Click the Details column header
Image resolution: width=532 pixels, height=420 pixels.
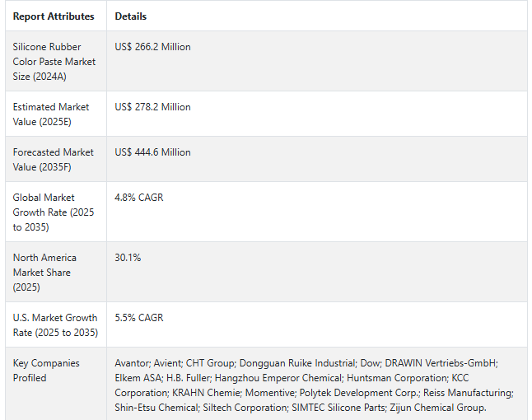(131, 16)
